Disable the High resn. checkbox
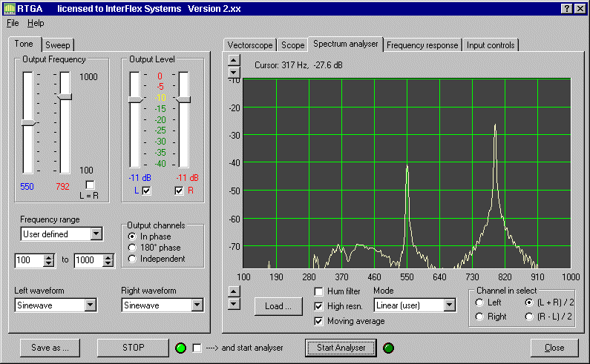This screenshot has width=590, height=364. pos(318,306)
